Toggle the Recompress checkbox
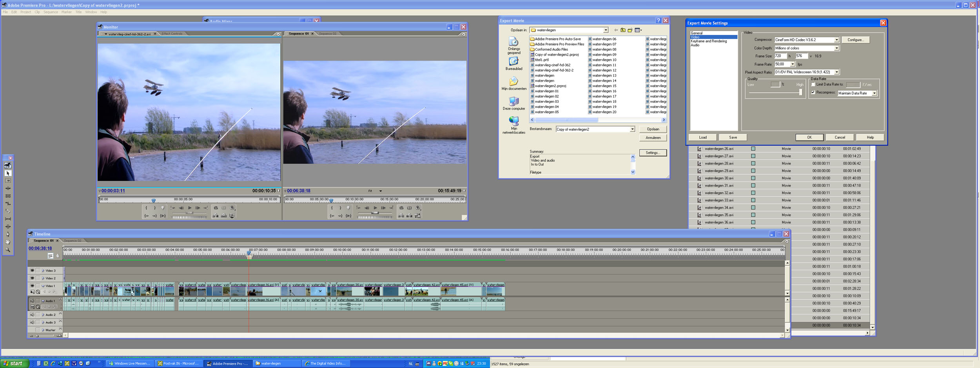Image resolution: width=980 pixels, height=368 pixels. tap(813, 93)
